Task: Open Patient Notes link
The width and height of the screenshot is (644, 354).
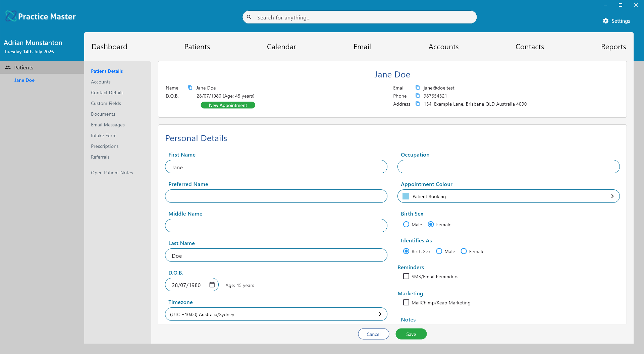Action: (112, 173)
